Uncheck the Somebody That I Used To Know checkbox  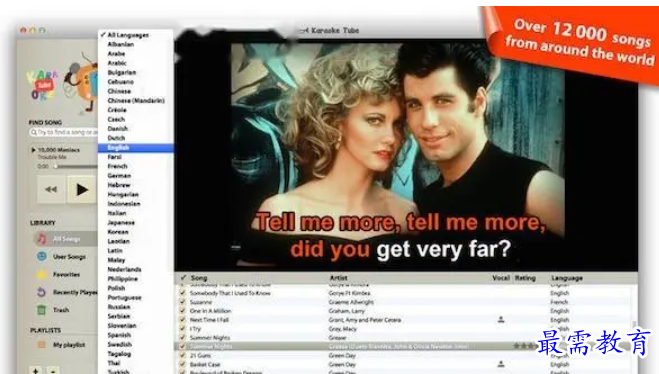click(182, 293)
